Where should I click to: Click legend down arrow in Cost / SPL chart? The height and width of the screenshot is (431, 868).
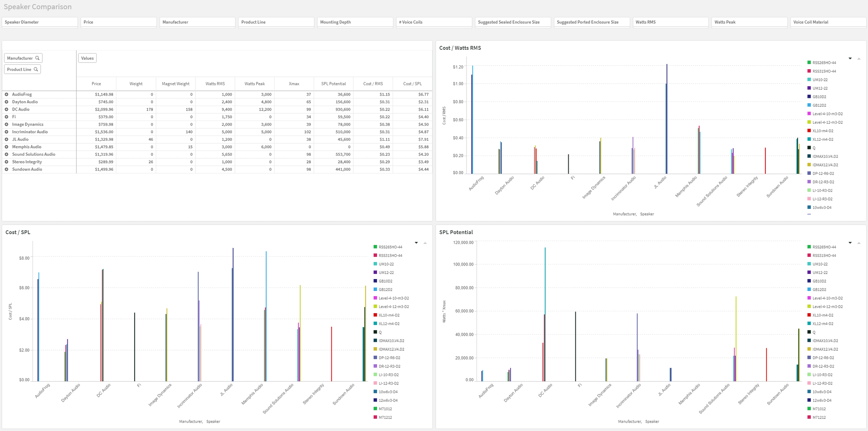416,243
